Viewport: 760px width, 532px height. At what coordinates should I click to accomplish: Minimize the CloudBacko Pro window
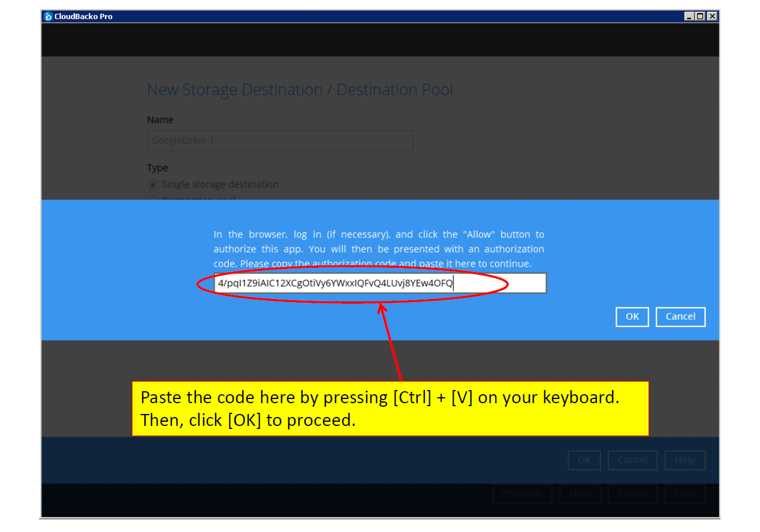pyautogui.click(x=689, y=16)
